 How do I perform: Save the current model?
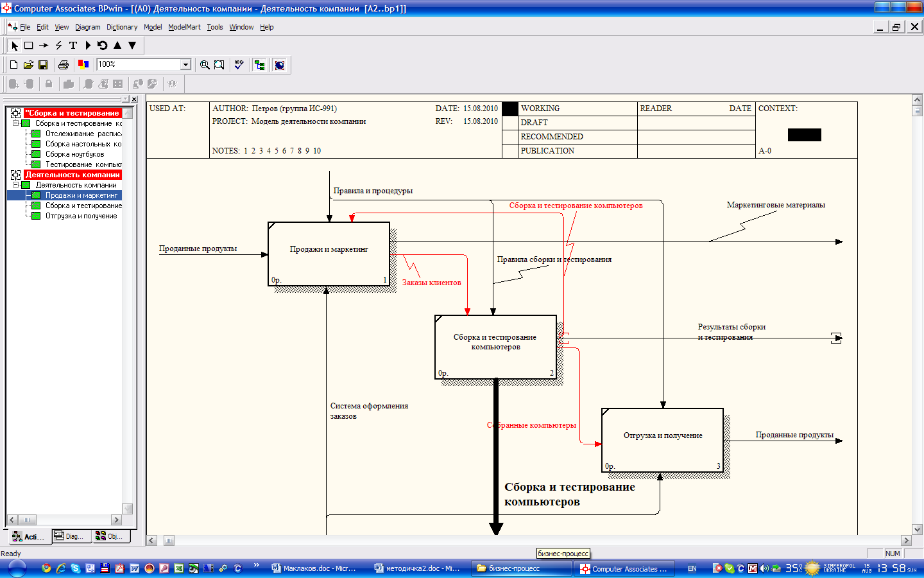pyautogui.click(x=43, y=64)
